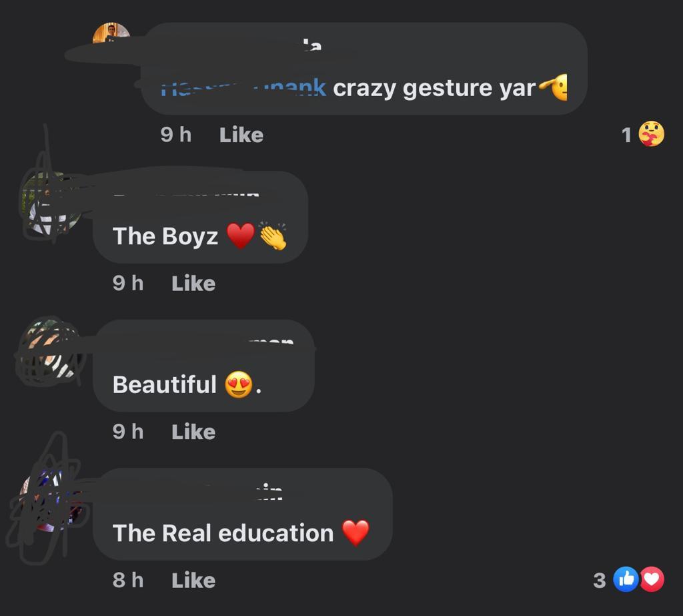Click the blue thumbs-up reaction icon
The height and width of the screenshot is (616, 683).
point(626,579)
